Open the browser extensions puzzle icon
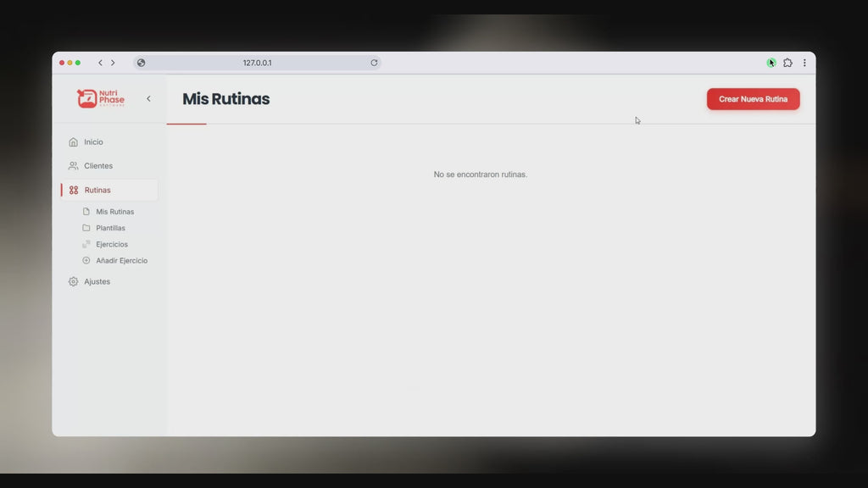Screen dimensions: 868x488 pyautogui.click(x=787, y=63)
